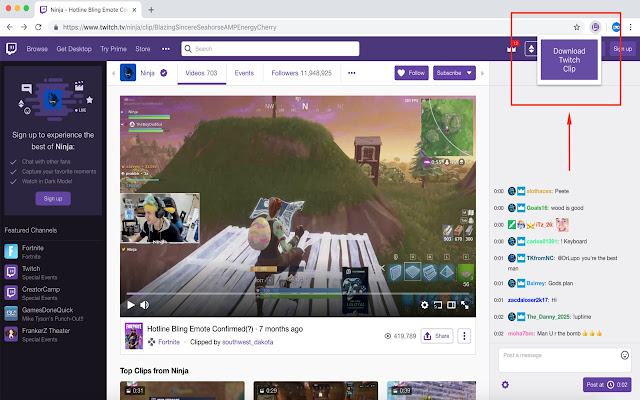Collapse the chat panel arrow
Viewport: 640px width, 400px height.
[x=482, y=73]
